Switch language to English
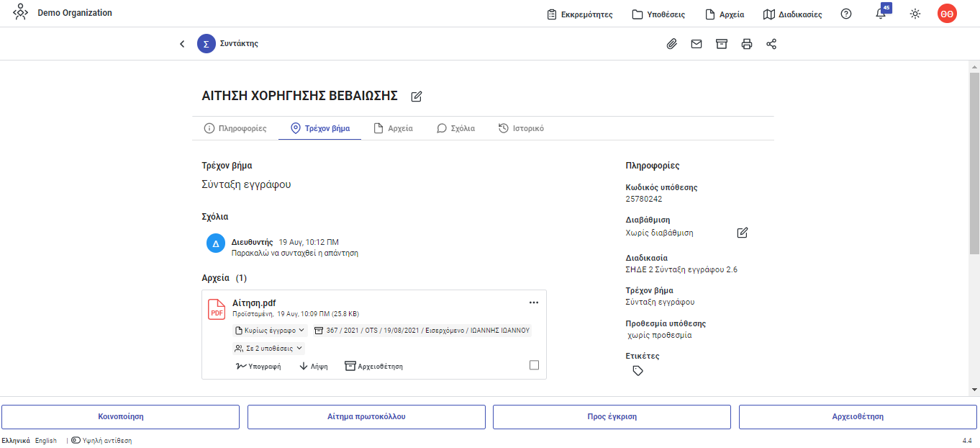 coord(46,441)
